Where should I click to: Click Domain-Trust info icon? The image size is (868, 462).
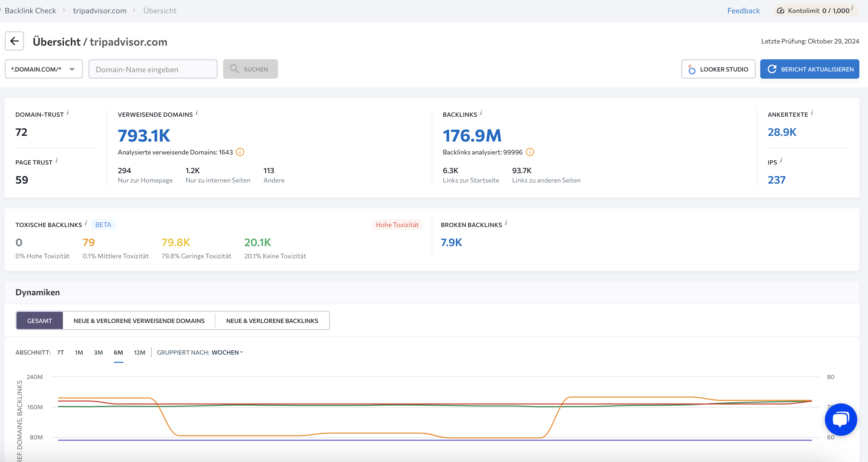(68, 113)
